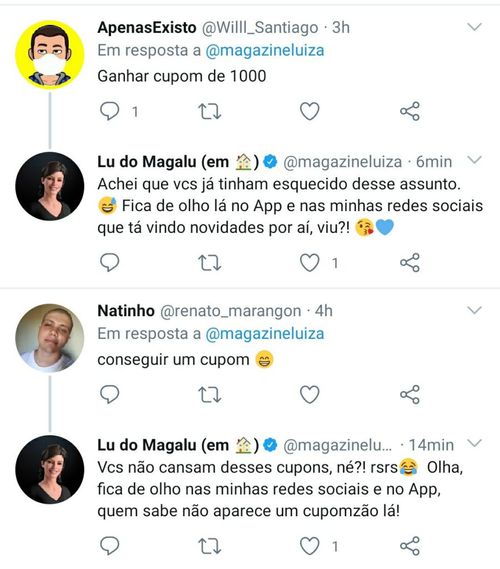Open the options chevron on Natinho's tweet
Image resolution: width=500 pixels, height=569 pixels.
[x=474, y=310]
